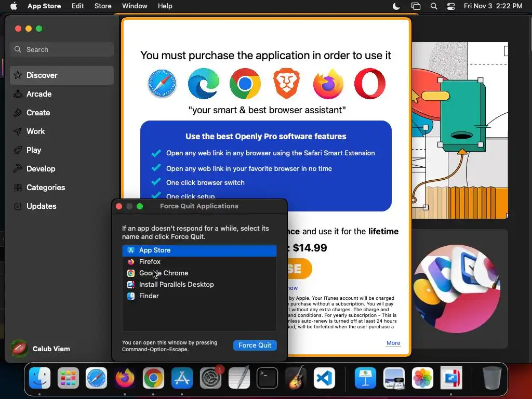This screenshot has height=399, width=532.
Task: Open Control Center in menu bar
Action: point(451,6)
